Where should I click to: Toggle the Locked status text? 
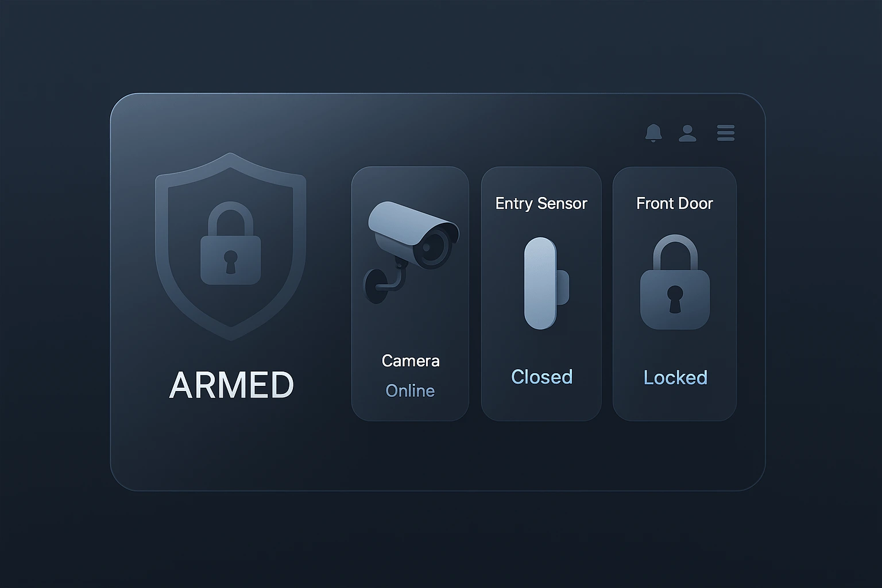click(x=675, y=377)
